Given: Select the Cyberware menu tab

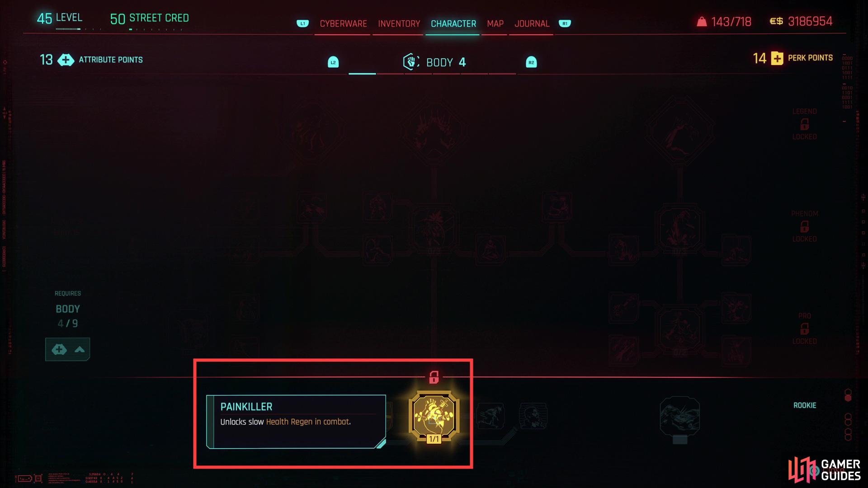Looking at the screenshot, I should pyautogui.click(x=342, y=23).
